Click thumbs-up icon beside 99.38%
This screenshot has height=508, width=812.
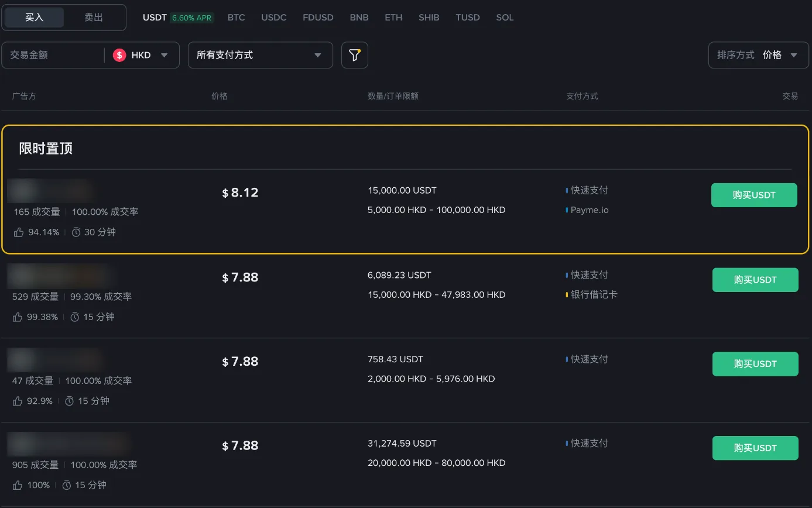point(18,317)
